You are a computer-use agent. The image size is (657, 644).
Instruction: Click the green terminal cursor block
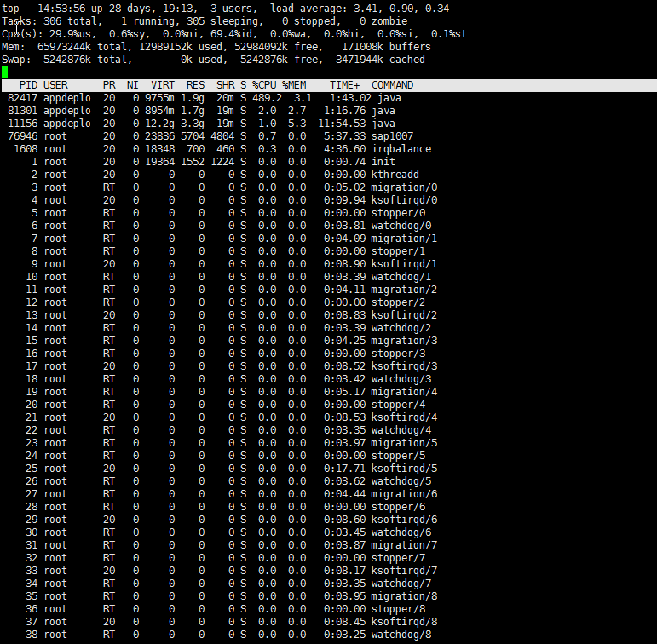[4, 72]
